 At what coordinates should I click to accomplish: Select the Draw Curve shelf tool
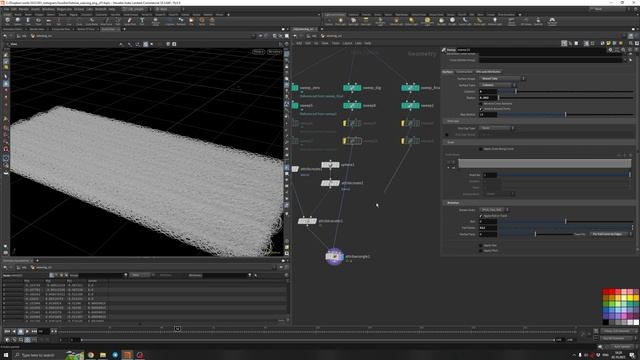[x=106, y=20]
